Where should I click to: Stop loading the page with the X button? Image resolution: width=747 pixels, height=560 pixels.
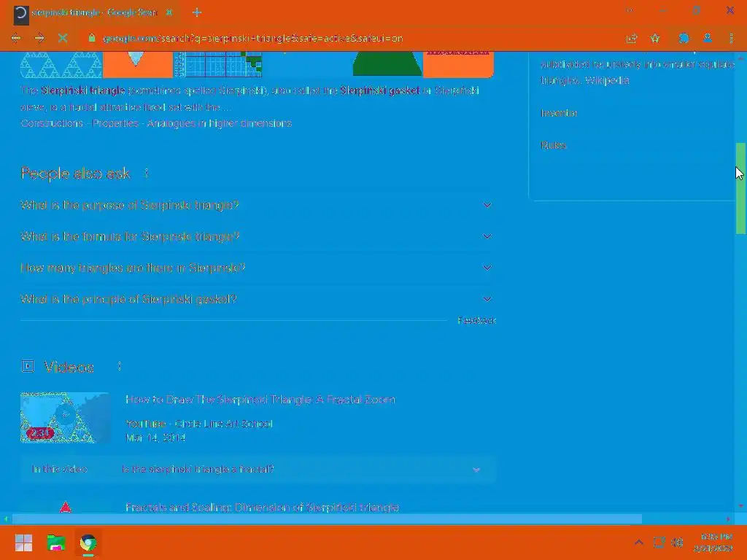click(63, 38)
